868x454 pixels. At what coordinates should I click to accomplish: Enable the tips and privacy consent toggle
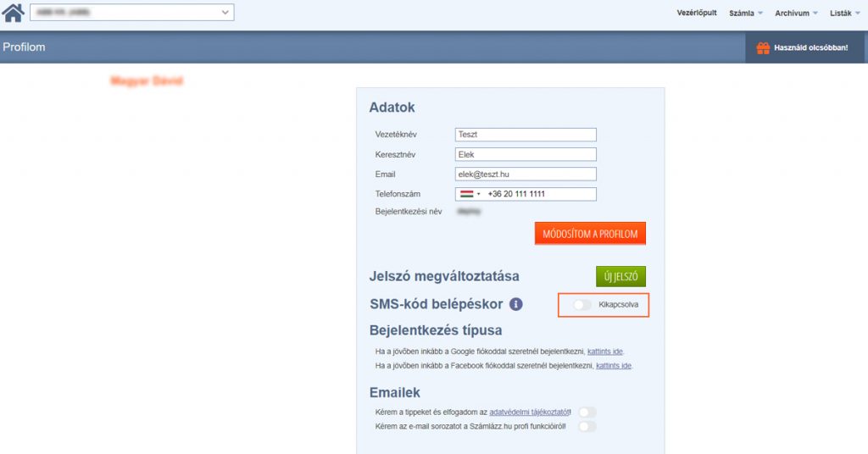point(587,412)
